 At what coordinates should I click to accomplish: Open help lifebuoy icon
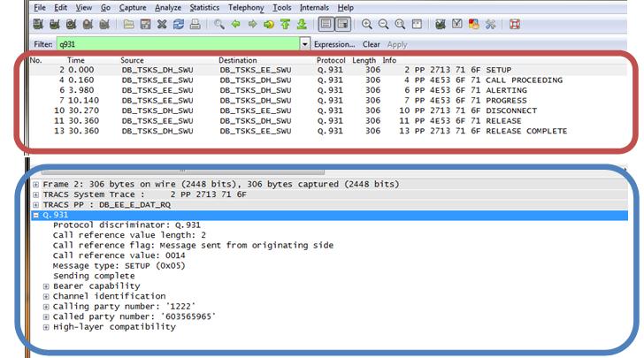(515, 24)
